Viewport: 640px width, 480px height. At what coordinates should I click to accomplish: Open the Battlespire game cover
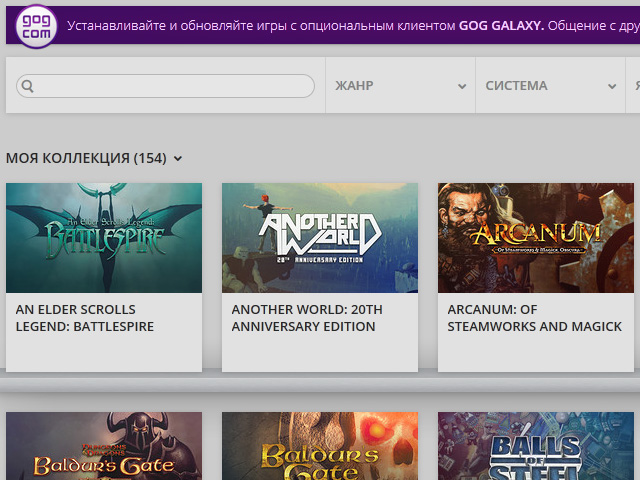point(104,238)
